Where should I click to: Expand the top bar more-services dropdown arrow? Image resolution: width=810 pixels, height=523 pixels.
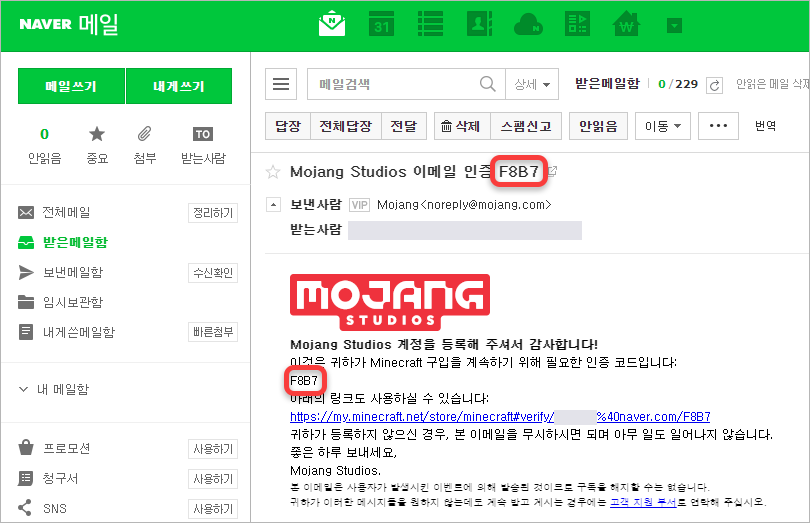(x=674, y=25)
